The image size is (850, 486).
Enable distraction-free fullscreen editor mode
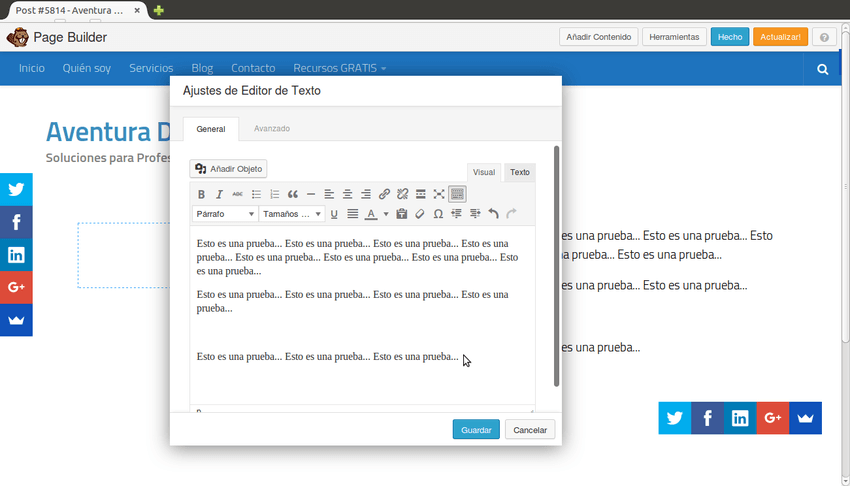(x=439, y=194)
